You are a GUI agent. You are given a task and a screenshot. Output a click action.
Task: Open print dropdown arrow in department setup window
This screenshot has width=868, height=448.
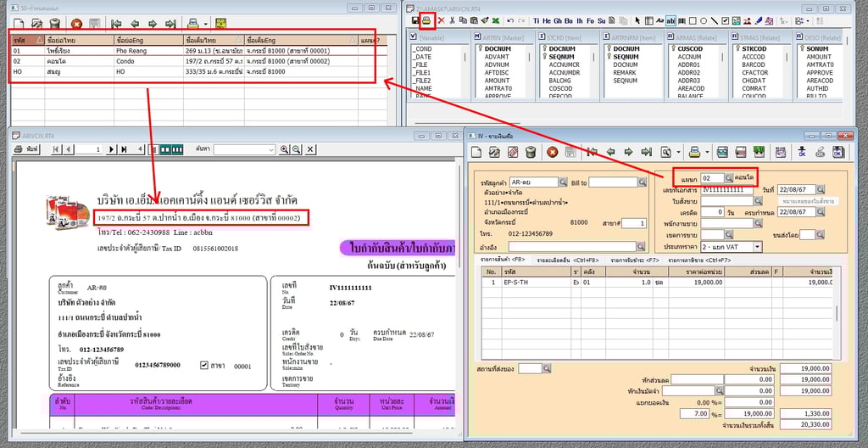(205, 24)
